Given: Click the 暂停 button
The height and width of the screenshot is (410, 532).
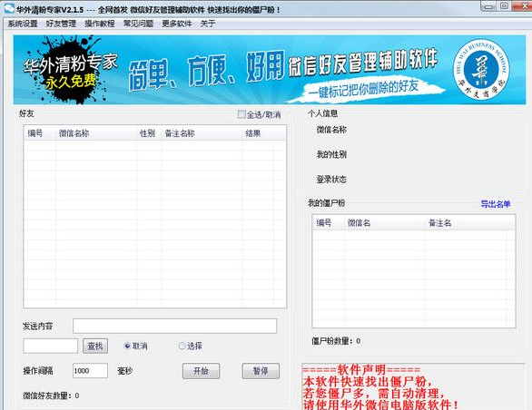Looking at the screenshot, I should (x=261, y=371).
